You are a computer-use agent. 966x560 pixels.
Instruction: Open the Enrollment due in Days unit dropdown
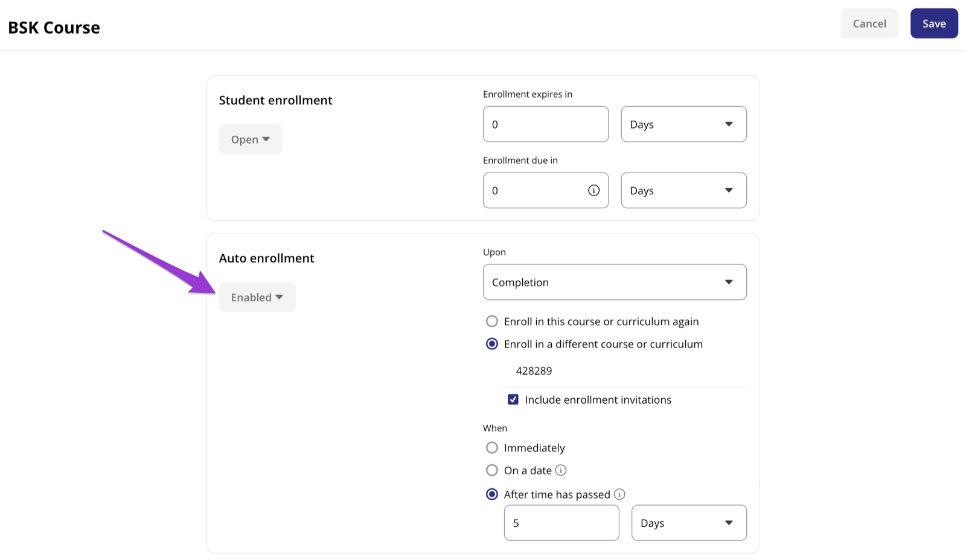point(683,191)
